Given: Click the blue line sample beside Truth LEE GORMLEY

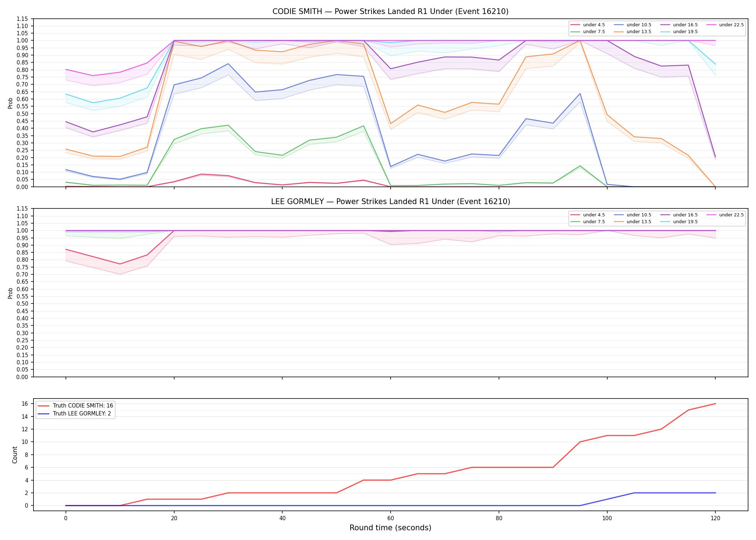Looking at the screenshot, I should (x=44, y=414).
